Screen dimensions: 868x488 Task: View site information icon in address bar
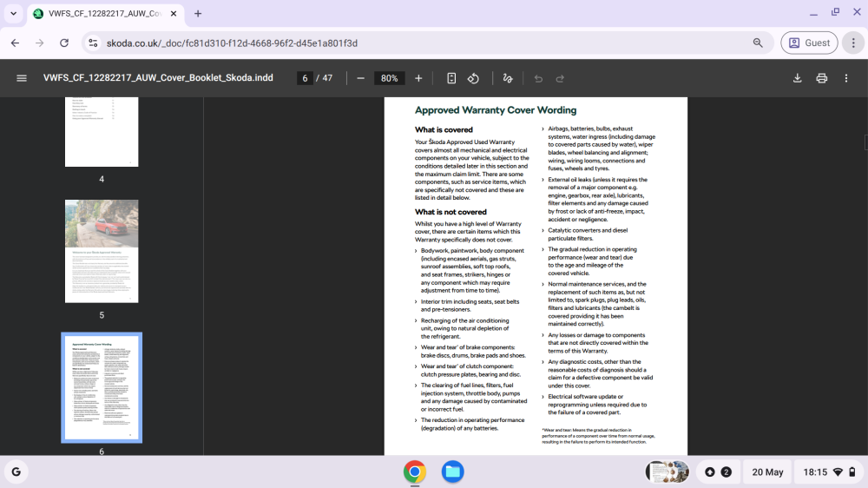click(x=93, y=43)
